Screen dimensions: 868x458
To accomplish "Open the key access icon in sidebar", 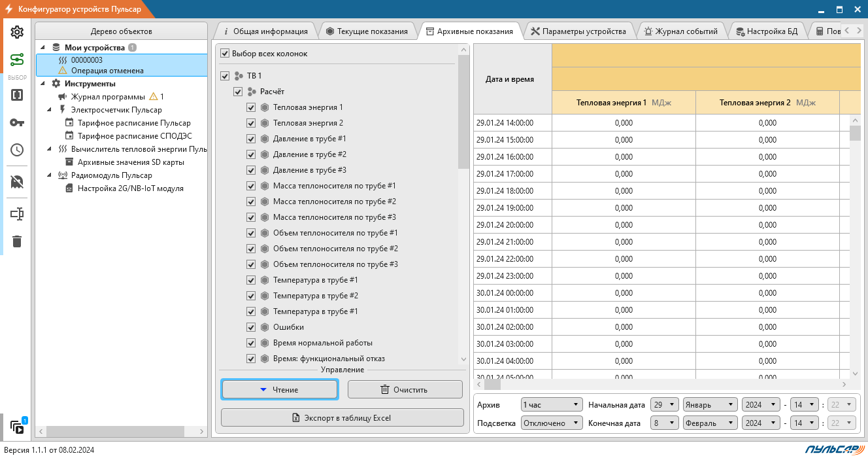I will point(17,122).
